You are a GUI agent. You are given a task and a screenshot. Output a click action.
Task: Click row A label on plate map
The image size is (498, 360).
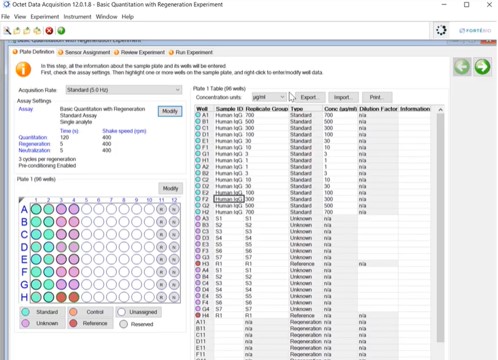click(x=24, y=209)
